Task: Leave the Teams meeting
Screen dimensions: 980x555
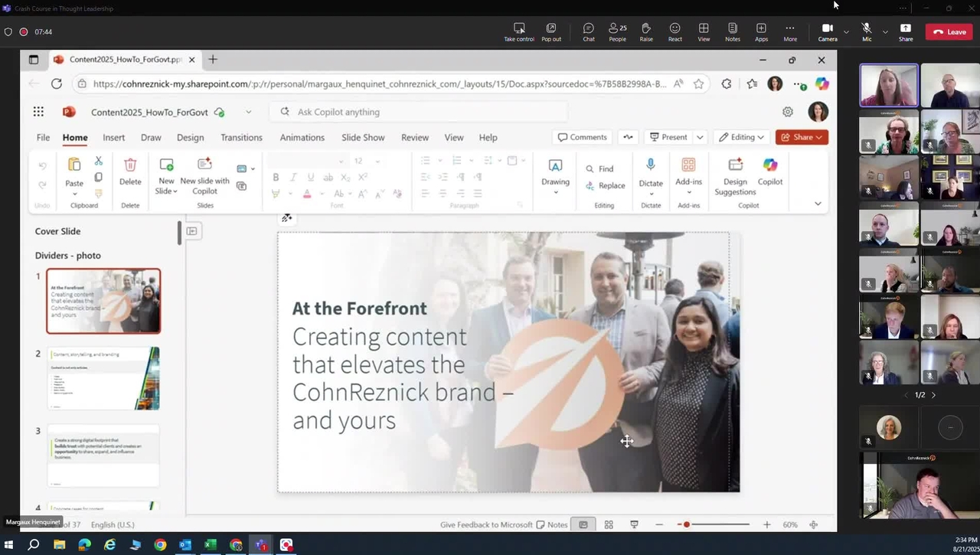Action: point(949,32)
